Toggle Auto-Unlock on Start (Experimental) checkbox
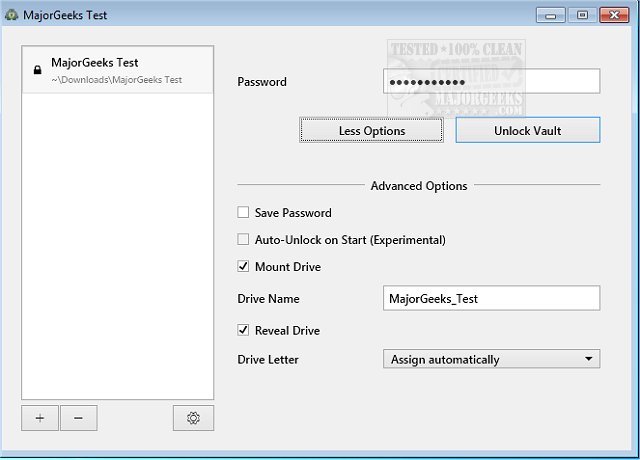Viewport: 640px width, 460px height. pos(243,239)
